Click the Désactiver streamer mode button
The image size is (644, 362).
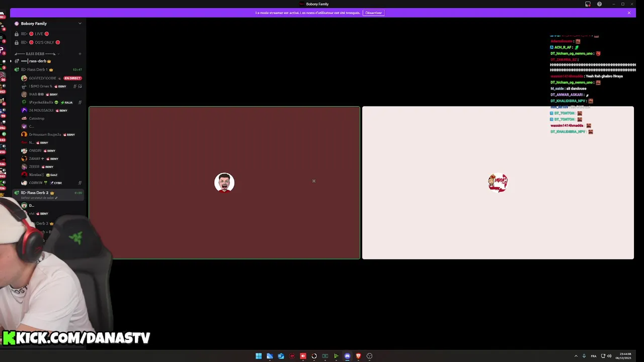coord(373,13)
